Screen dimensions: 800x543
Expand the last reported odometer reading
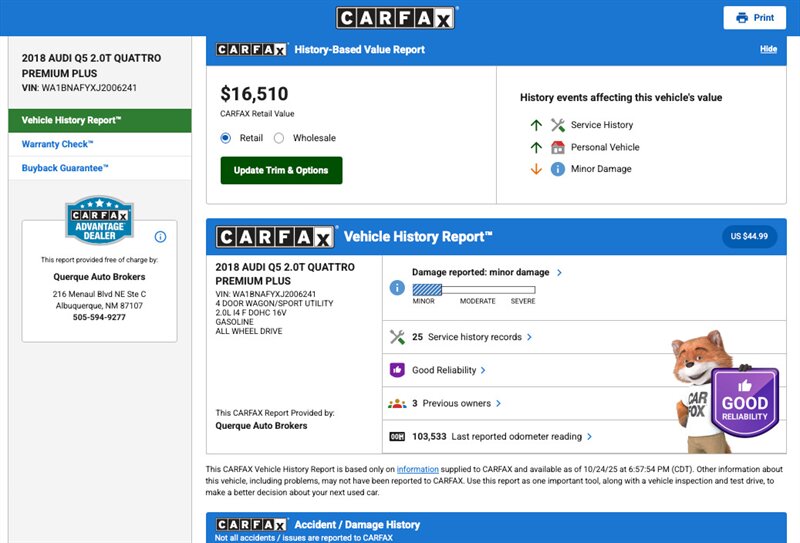pos(522,436)
